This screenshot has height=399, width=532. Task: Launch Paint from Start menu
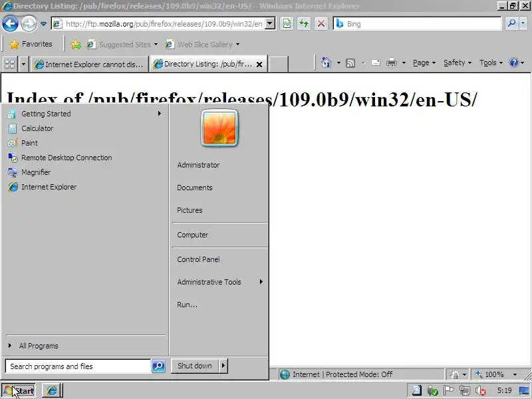click(84, 143)
